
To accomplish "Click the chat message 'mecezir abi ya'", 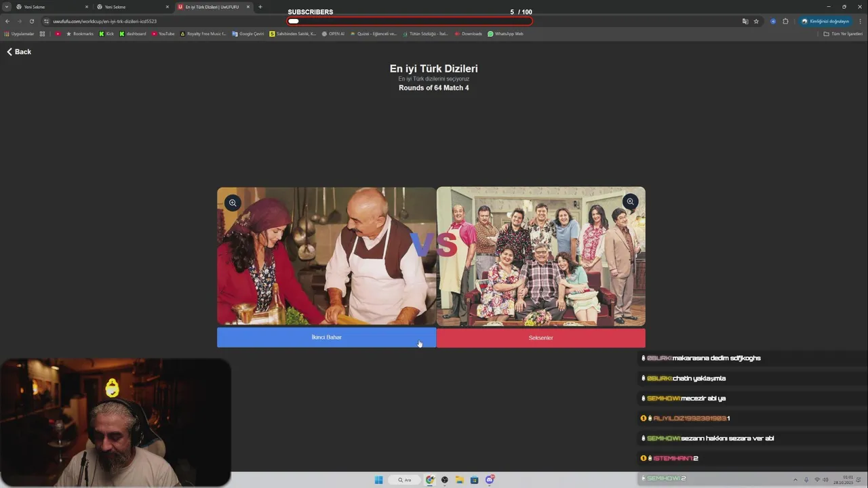I will click(x=703, y=399).
